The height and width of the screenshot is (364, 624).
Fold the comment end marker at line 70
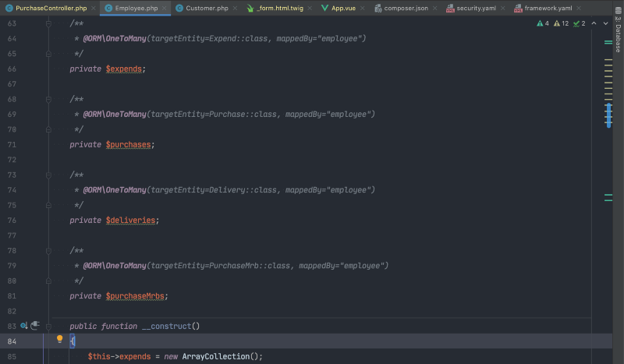(x=48, y=129)
